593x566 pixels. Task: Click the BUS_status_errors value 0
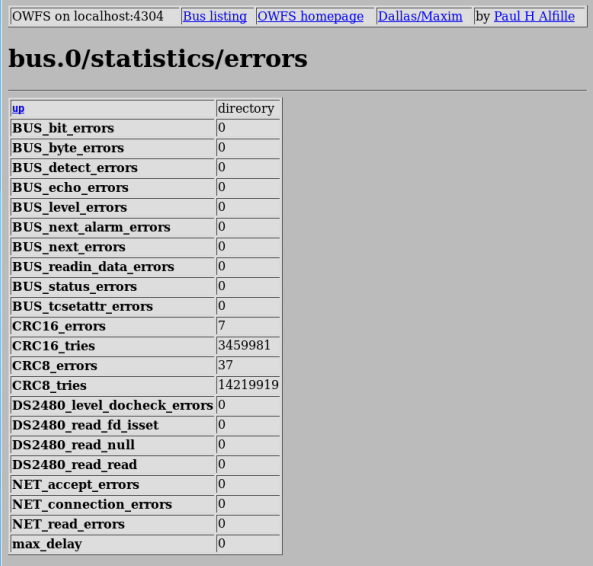[x=222, y=286]
